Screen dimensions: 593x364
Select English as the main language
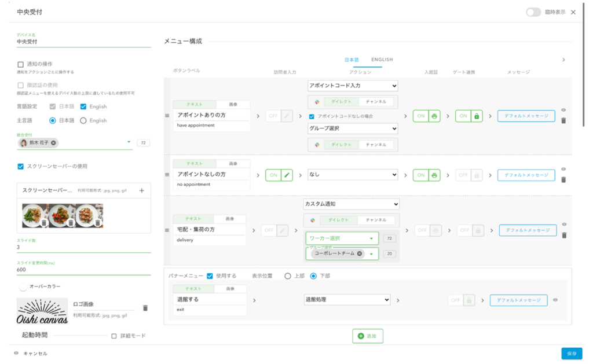pyautogui.click(x=83, y=120)
